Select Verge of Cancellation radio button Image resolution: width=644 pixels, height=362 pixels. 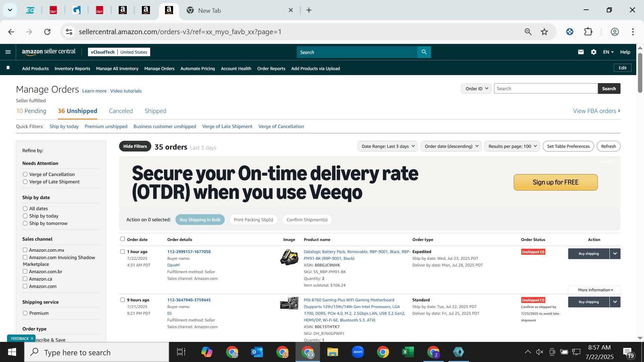click(25, 174)
